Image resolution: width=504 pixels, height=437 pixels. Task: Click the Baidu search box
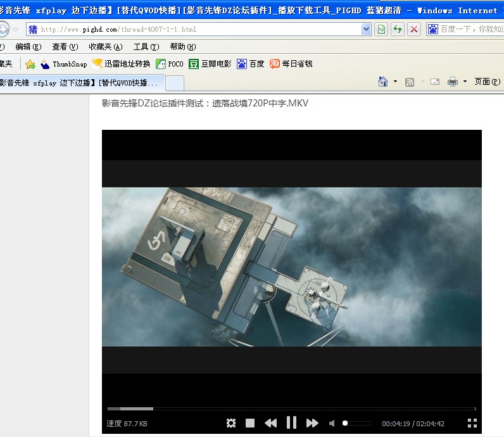click(x=472, y=29)
